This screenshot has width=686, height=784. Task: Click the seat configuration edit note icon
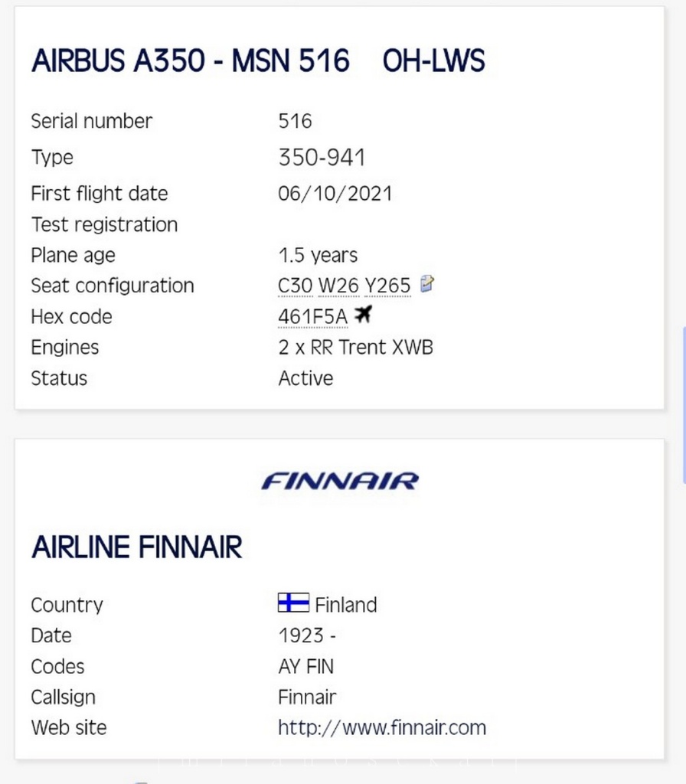(x=427, y=283)
